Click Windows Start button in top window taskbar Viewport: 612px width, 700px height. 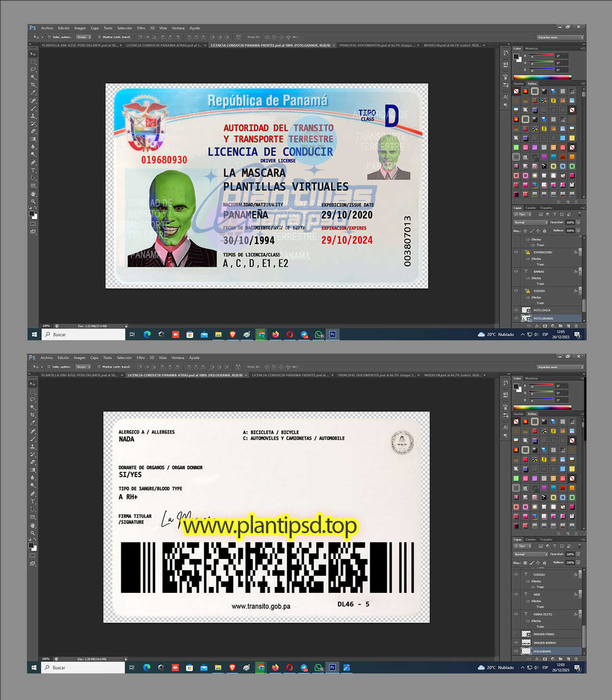click(x=34, y=335)
